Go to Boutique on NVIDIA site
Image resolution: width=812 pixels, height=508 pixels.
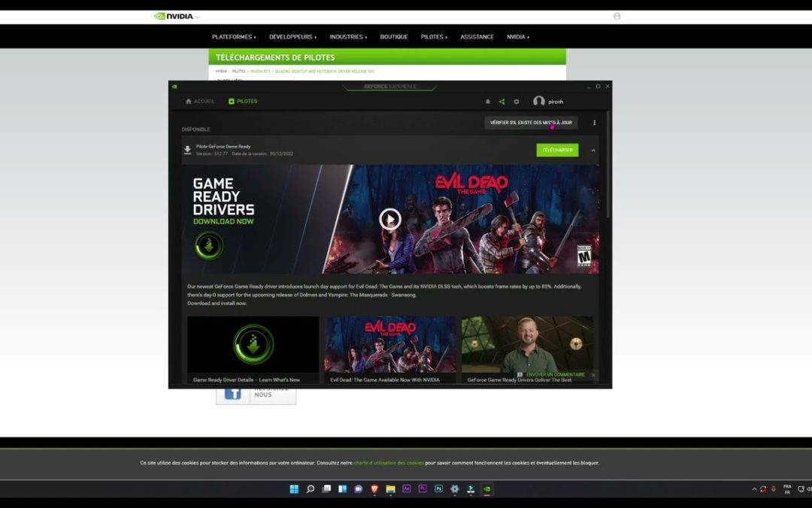click(x=394, y=37)
